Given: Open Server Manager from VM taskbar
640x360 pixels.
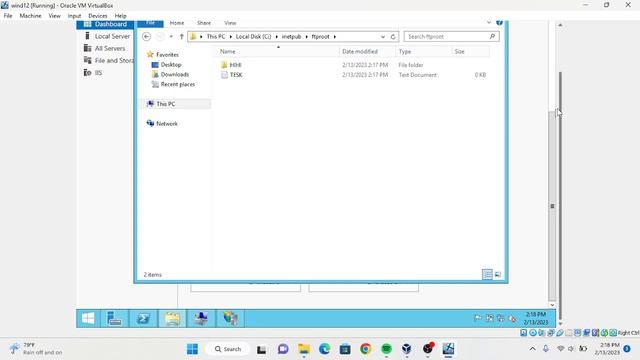Looking at the screenshot, I should (x=114, y=318).
